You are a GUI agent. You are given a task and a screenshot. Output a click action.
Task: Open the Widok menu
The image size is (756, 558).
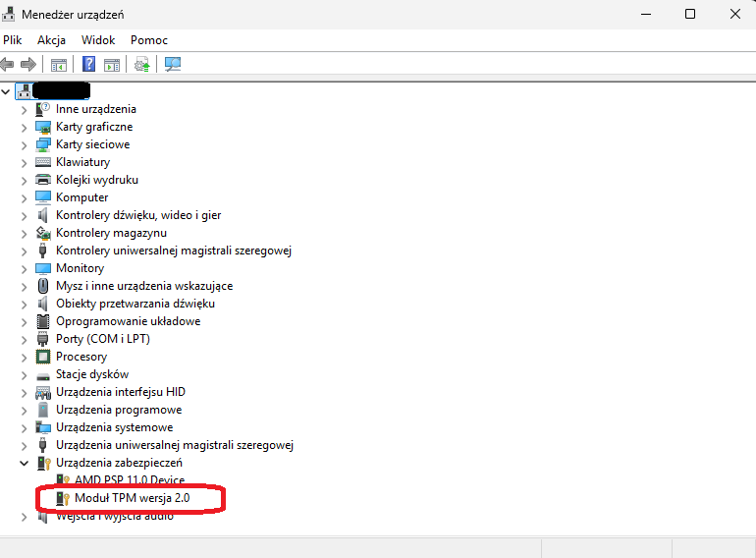coord(98,40)
